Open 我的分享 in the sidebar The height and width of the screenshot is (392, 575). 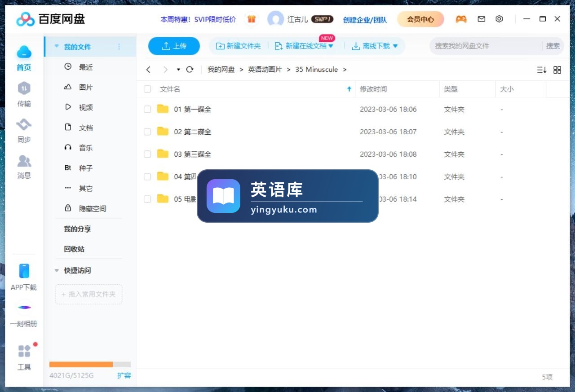click(x=77, y=229)
